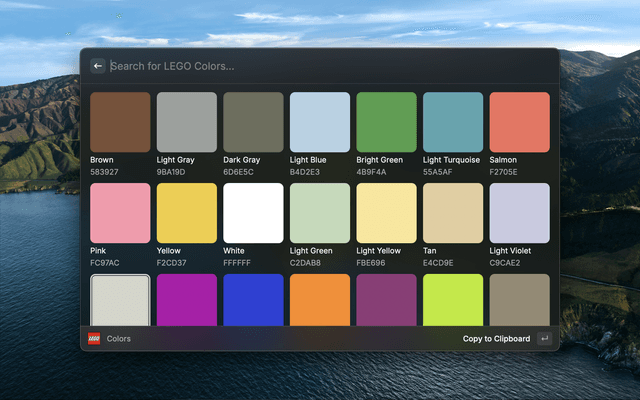Screen dimensions: 640x400
Task: Select the Light Violet swatch
Action: point(519,213)
